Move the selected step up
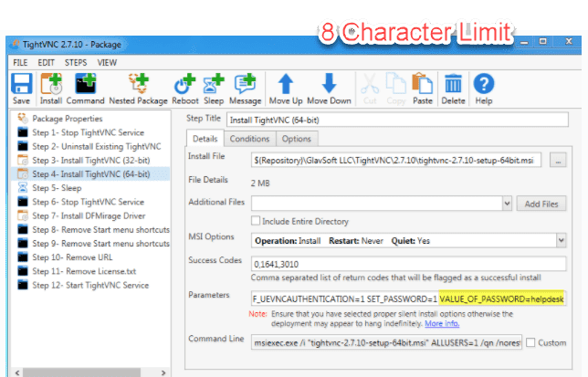588x377 pixels. point(286,89)
